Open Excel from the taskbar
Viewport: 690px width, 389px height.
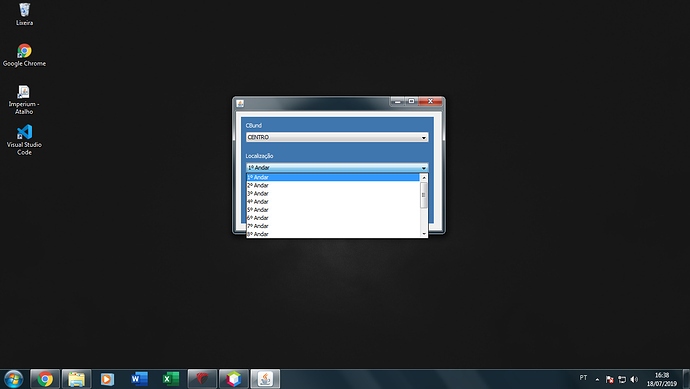point(171,379)
